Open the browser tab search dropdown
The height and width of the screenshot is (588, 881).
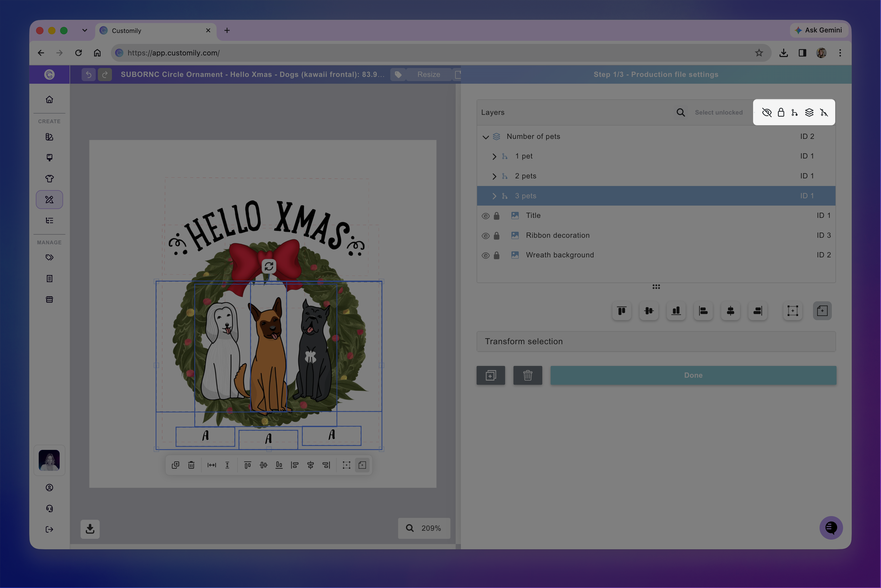[85, 30]
